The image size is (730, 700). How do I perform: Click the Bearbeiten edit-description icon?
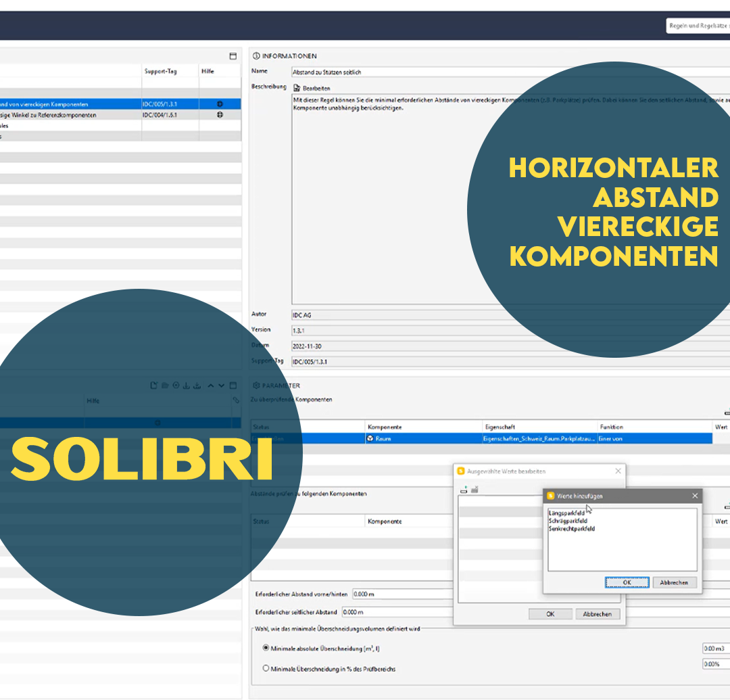(297, 88)
